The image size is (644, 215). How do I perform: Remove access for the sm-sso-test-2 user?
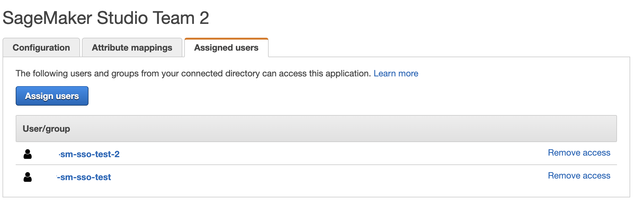coord(579,153)
